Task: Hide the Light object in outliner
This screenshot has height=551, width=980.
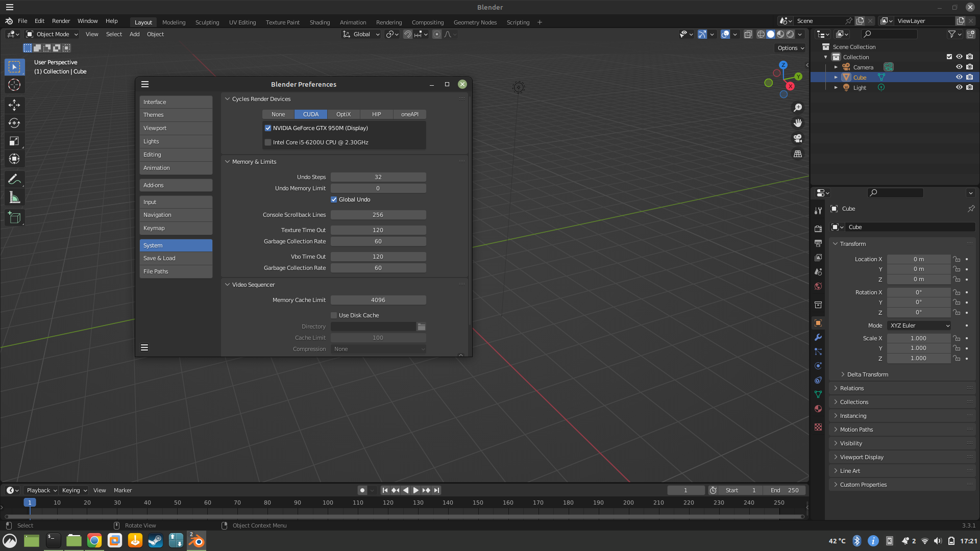Action: pyautogui.click(x=959, y=87)
